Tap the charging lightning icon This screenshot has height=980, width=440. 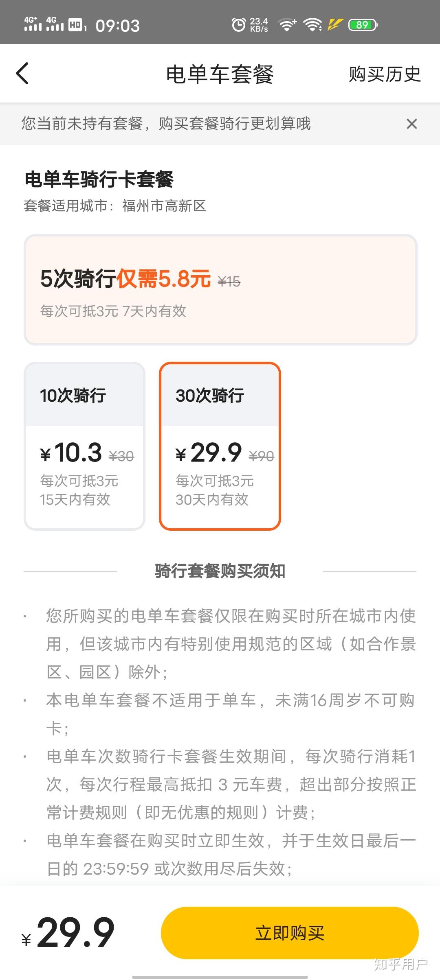[x=335, y=25]
